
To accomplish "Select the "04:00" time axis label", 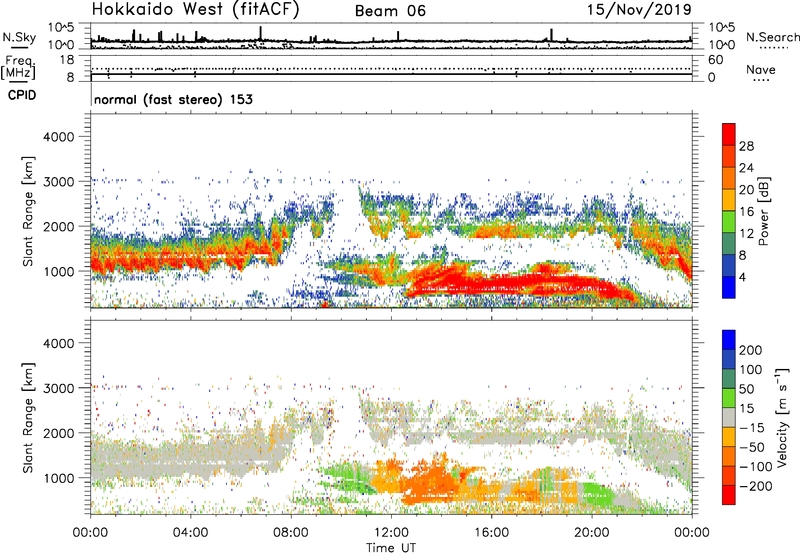I will pyautogui.click(x=190, y=533).
